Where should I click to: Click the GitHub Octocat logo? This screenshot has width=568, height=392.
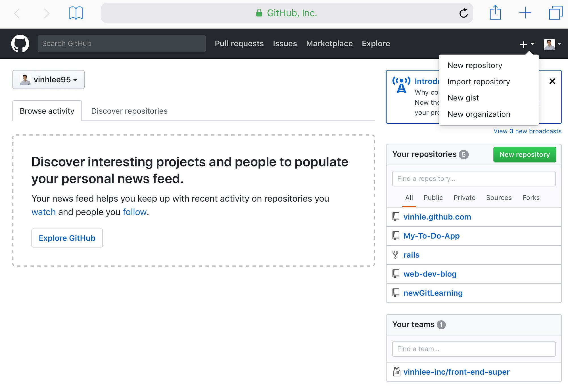20,44
